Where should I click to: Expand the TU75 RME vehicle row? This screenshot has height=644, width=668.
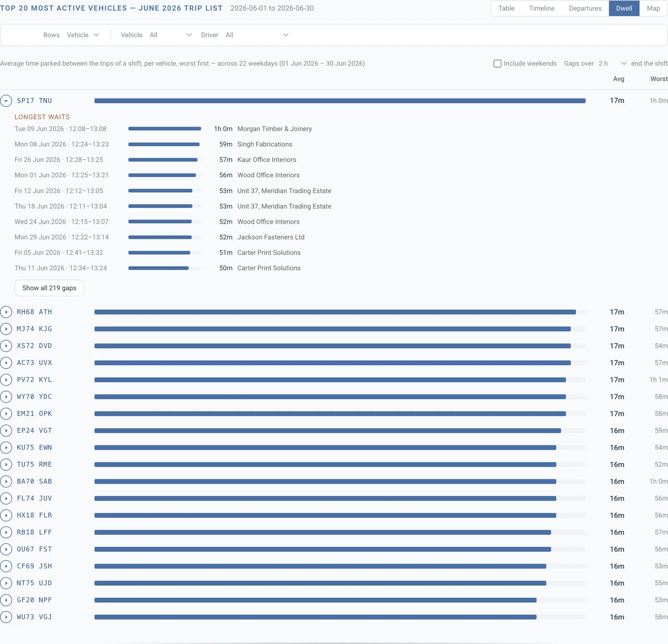(x=6, y=465)
